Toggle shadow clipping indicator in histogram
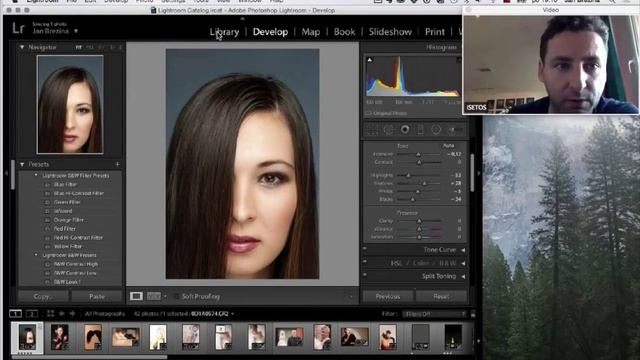640x360 pixels. pyautogui.click(x=370, y=60)
